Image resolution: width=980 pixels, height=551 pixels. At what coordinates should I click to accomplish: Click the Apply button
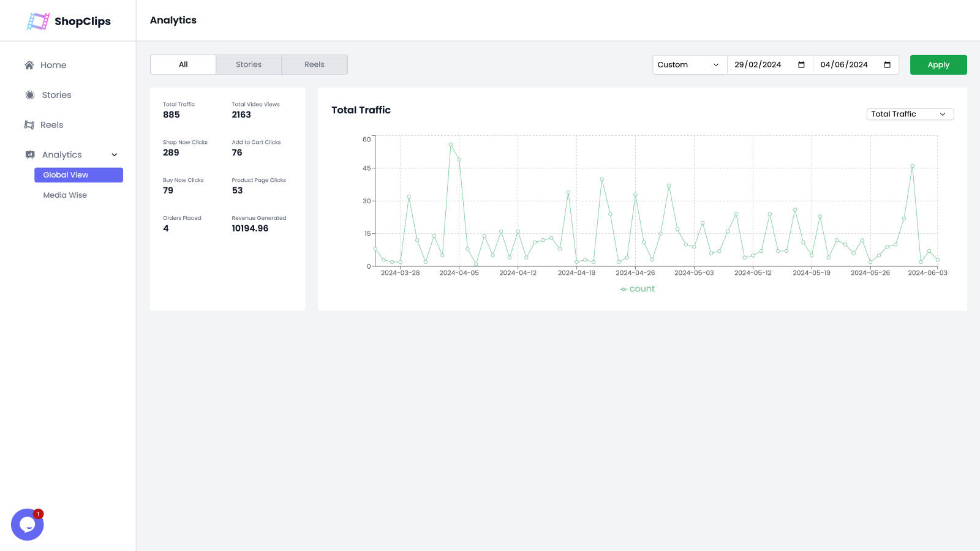[938, 64]
